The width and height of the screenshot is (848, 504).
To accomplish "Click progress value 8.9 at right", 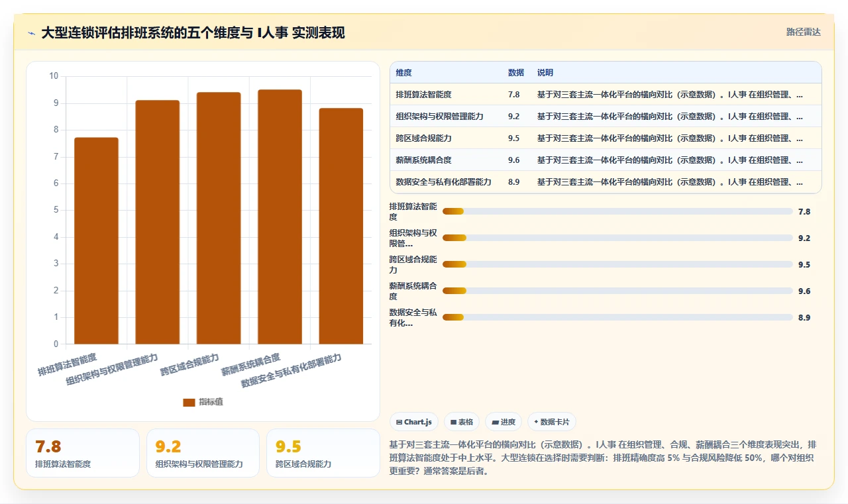I will coord(804,317).
